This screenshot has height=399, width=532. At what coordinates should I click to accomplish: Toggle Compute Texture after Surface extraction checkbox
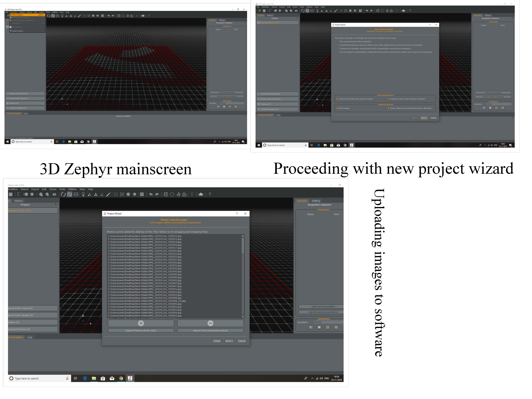(407, 99)
